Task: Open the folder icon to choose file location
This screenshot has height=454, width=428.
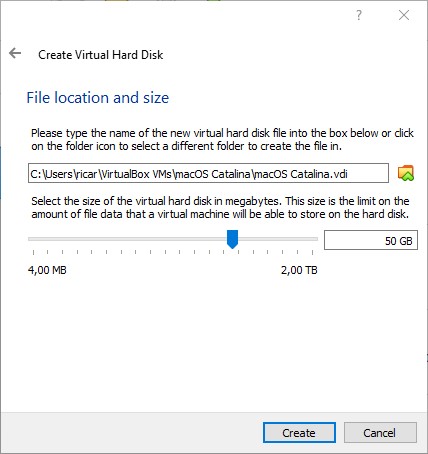Action: tap(406, 173)
